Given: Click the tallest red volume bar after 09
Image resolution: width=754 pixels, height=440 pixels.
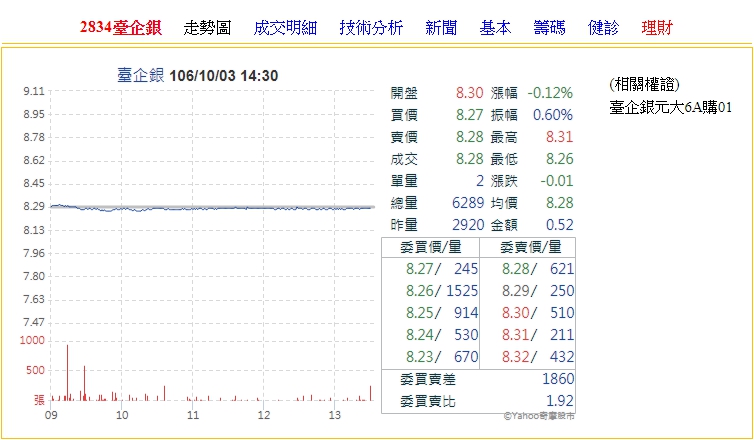Looking at the screenshot, I should [x=67, y=373].
